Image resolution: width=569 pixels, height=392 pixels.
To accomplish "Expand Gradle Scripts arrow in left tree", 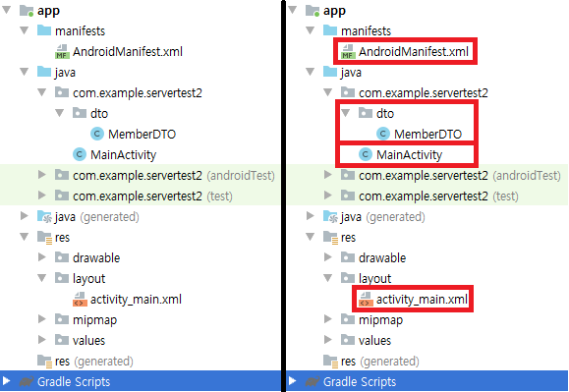I will point(6,381).
